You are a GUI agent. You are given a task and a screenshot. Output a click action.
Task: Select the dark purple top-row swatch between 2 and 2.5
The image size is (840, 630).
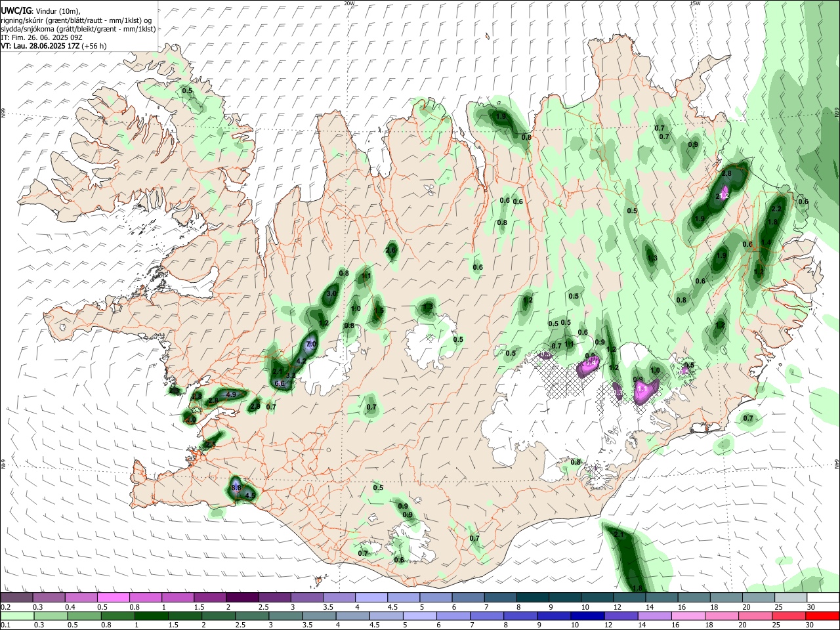tap(242, 598)
